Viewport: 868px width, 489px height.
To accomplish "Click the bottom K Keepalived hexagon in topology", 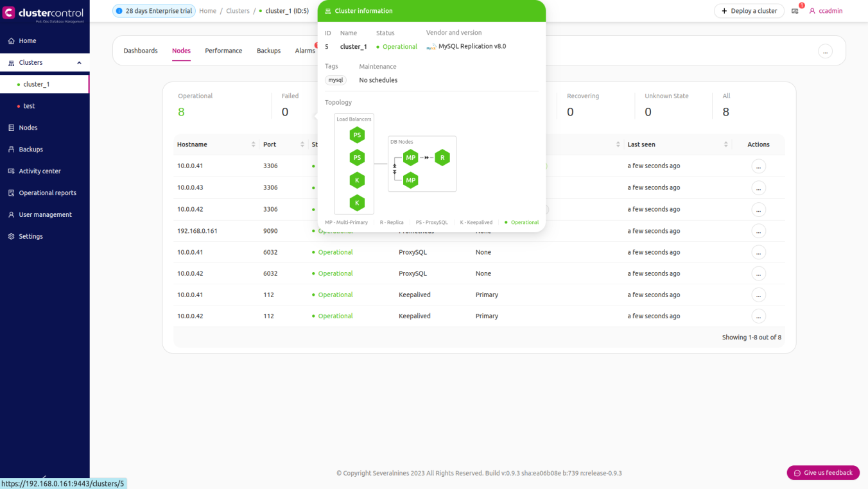I will pyautogui.click(x=357, y=203).
